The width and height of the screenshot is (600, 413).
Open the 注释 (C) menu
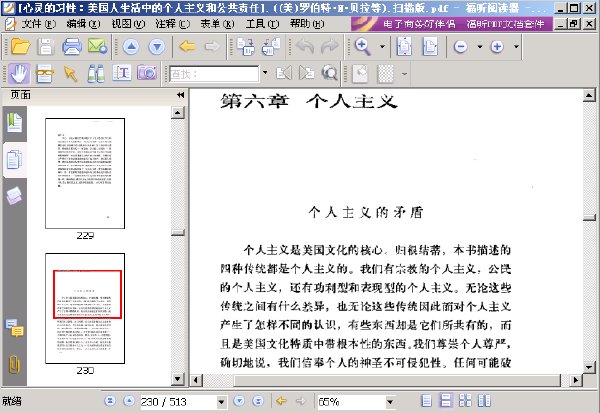click(173, 24)
